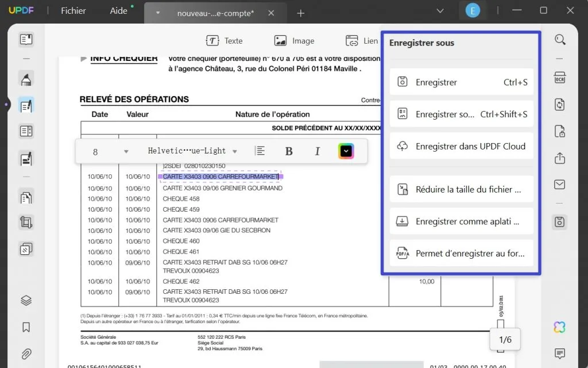This screenshot has width=588, height=368.
Task: Open the Bookmarks panel
Action: 26,327
